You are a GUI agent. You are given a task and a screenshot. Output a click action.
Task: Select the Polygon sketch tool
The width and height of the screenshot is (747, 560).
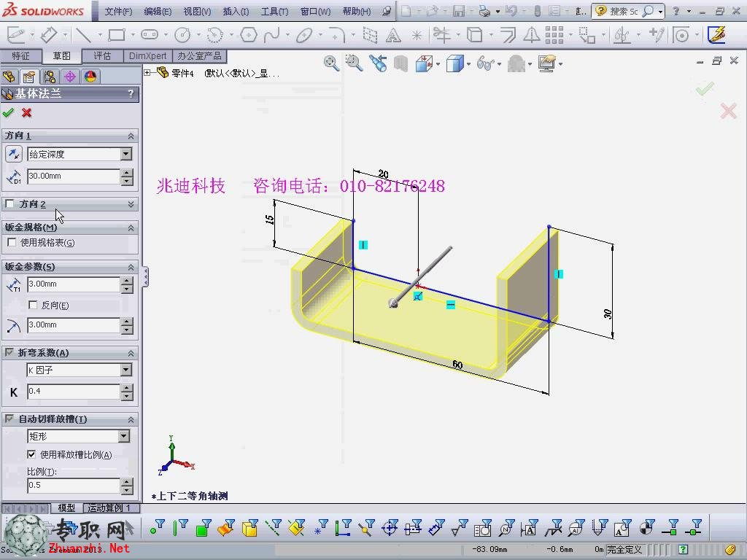tap(249, 35)
